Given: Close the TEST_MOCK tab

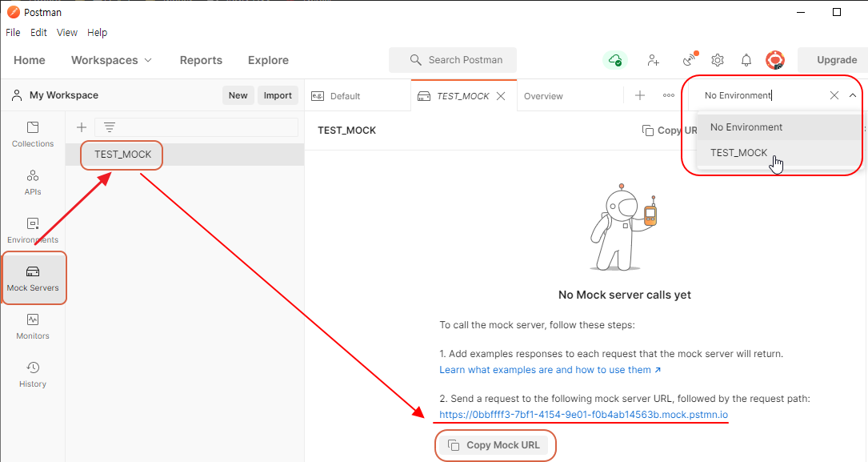Looking at the screenshot, I should pyautogui.click(x=501, y=96).
